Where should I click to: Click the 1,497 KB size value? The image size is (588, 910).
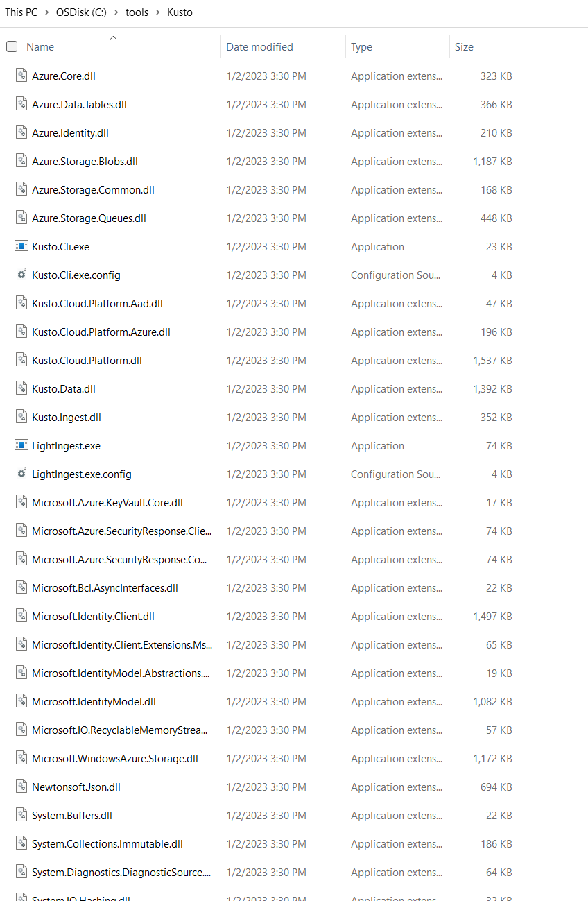(x=493, y=617)
